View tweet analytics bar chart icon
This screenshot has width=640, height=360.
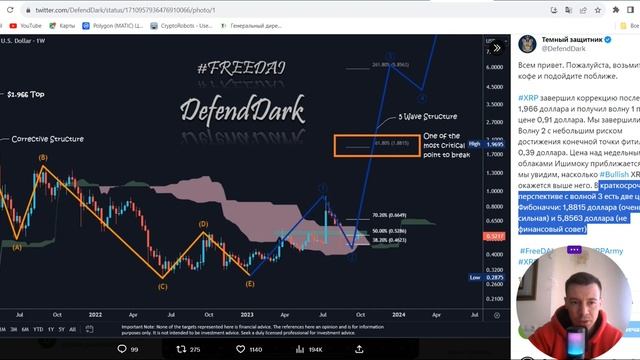(x=300, y=349)
